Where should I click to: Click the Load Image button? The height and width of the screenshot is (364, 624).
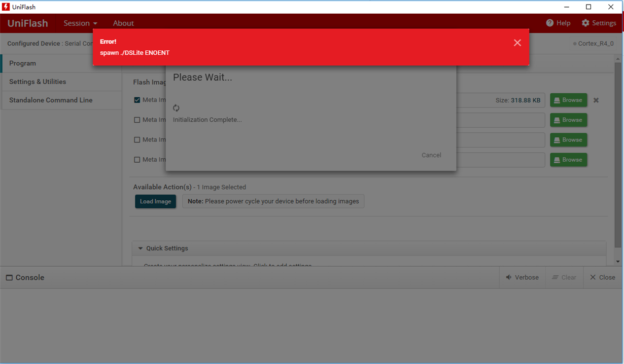pyautogui.click(x=155, y=201)
